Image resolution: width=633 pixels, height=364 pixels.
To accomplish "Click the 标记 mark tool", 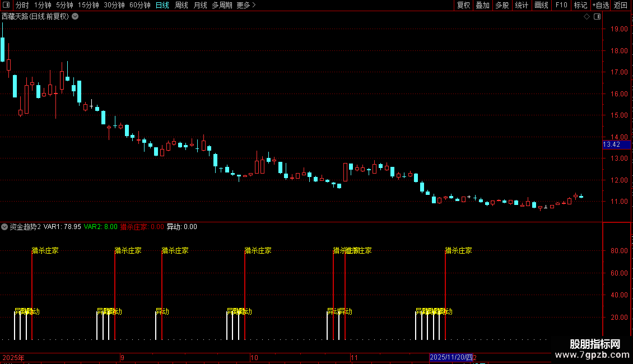I will [x=580, y=5].
